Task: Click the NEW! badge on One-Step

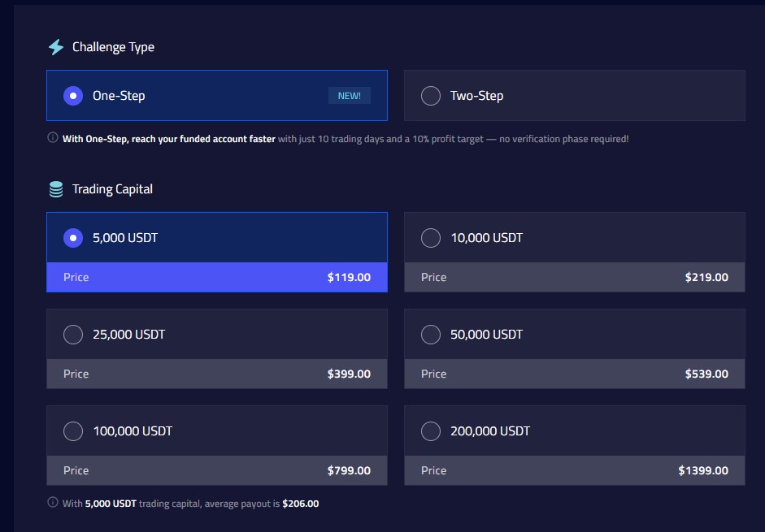Action: [350, 96]
